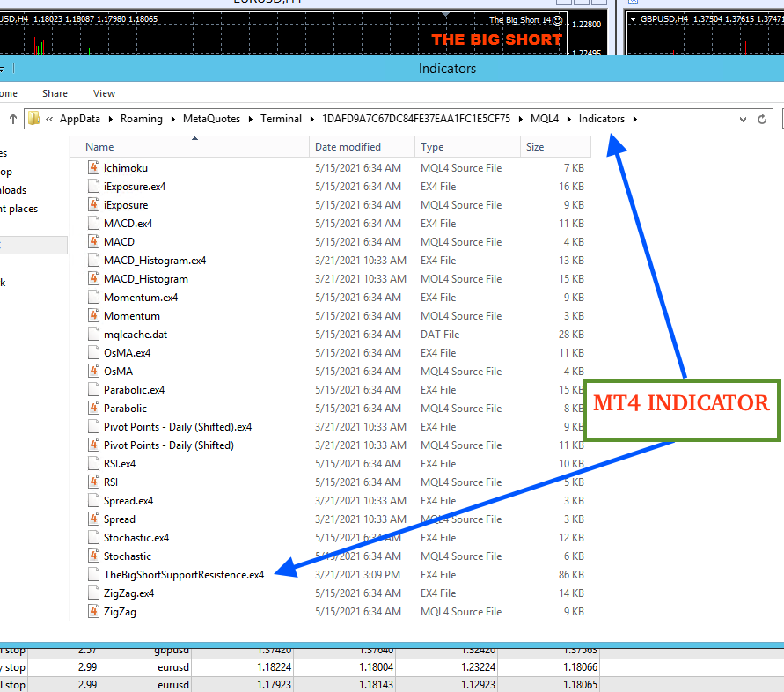Screen dimensions: 784x692
Task: Click the RSI source file icon
Action: coord(93,482)
